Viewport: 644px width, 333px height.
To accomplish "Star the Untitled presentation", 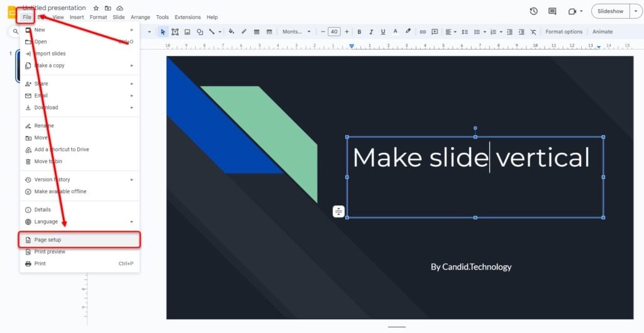I will tap(96, 8).
